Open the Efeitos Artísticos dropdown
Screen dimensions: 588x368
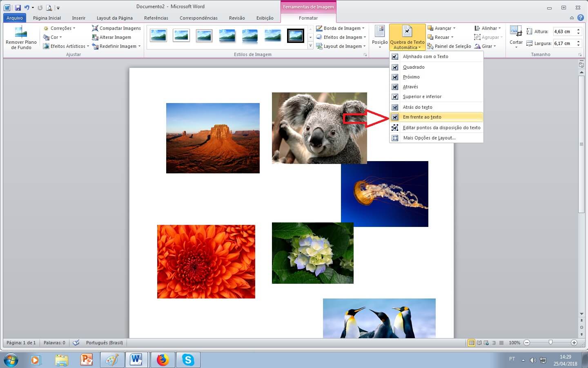click(x=66, y=46)
